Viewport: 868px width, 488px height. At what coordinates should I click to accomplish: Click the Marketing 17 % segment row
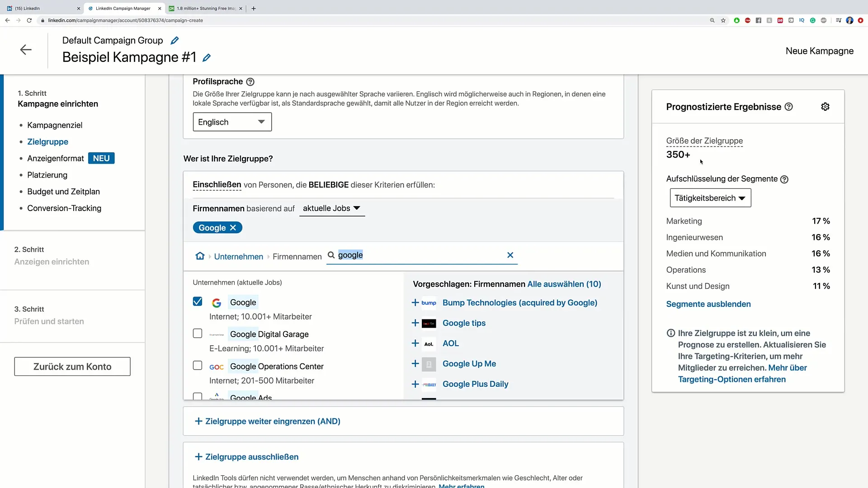click(748, 221)
